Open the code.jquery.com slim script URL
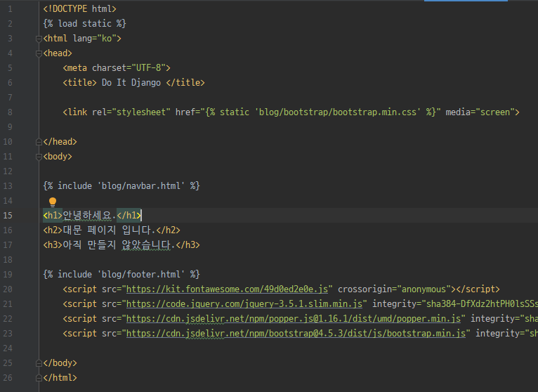 point(244,304)
